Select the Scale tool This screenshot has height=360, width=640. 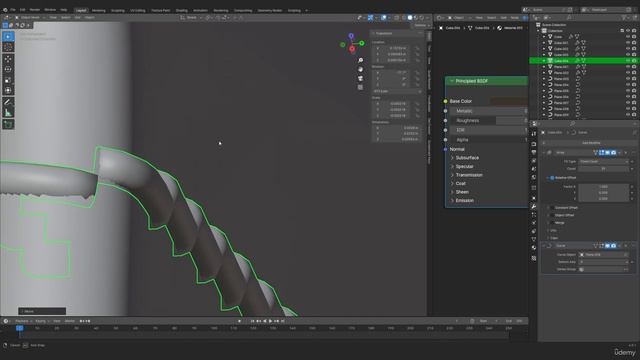click(8, 80)
